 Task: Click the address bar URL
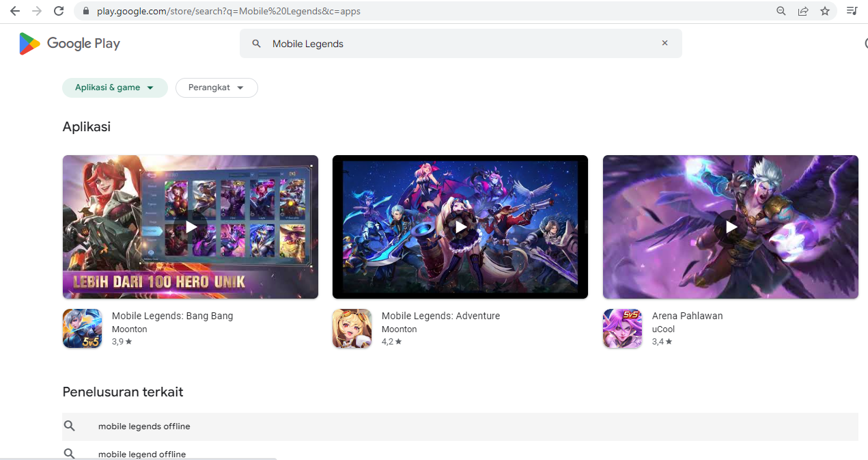click(x=229, y=11)
